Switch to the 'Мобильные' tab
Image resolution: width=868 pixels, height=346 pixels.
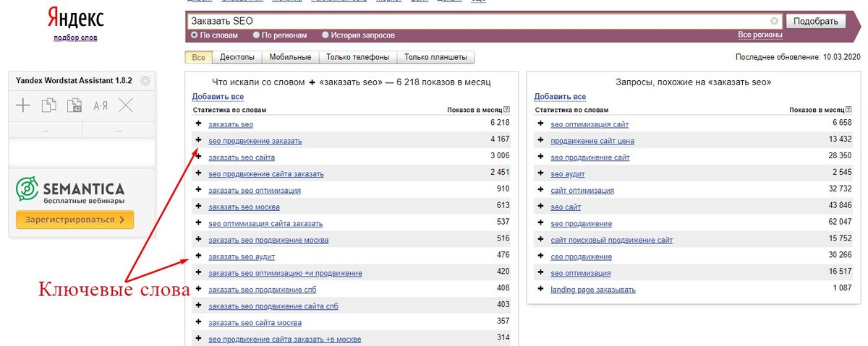pos(290,57)
